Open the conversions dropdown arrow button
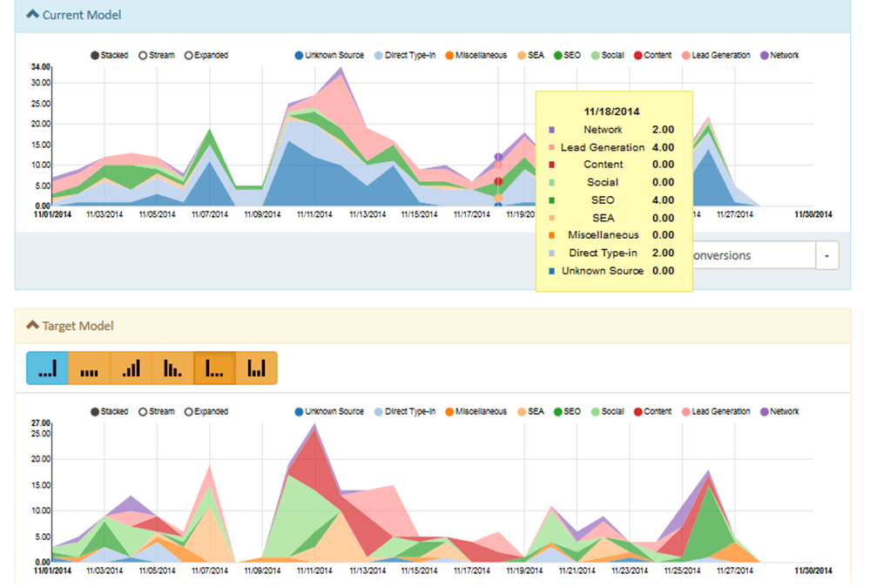870x588 pixels. coord(827,255)
